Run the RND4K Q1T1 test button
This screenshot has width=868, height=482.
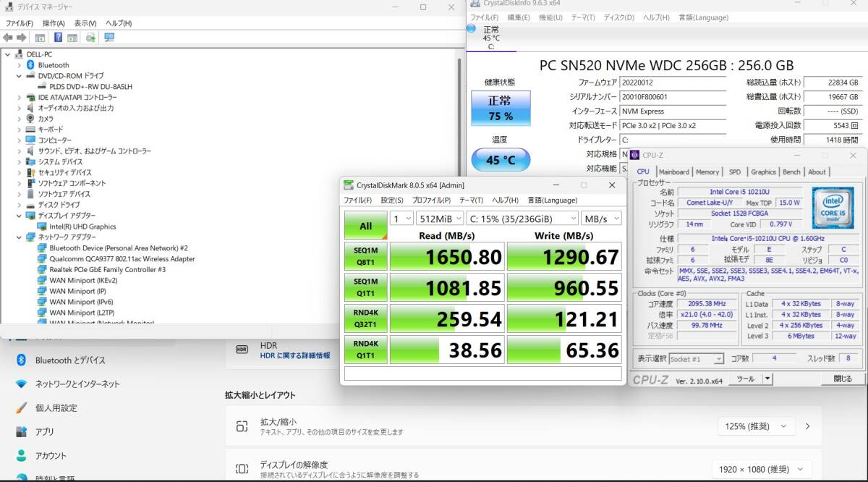click(366, 350)
